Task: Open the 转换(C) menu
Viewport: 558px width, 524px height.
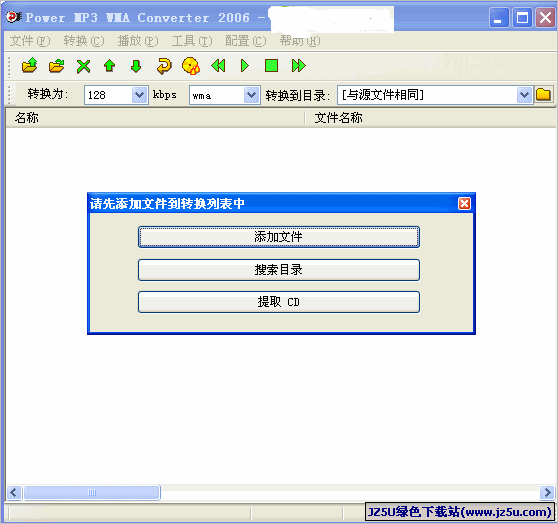Action: click(84, 41)
